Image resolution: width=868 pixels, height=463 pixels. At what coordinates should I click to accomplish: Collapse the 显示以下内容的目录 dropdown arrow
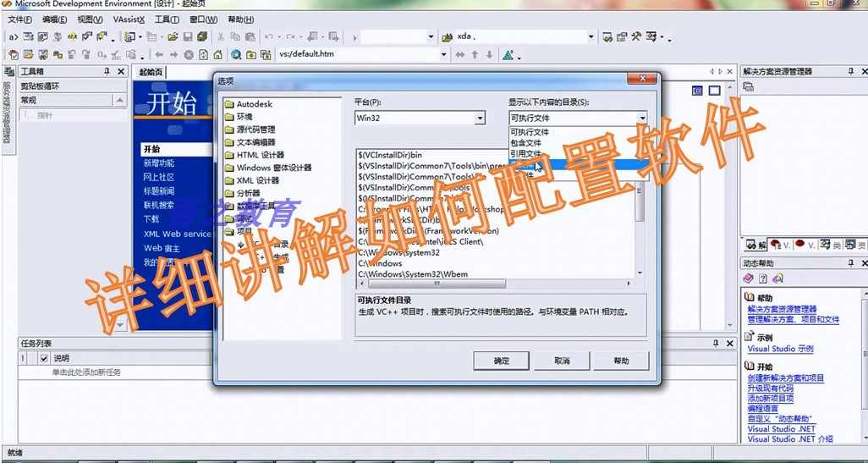[641, 118]
